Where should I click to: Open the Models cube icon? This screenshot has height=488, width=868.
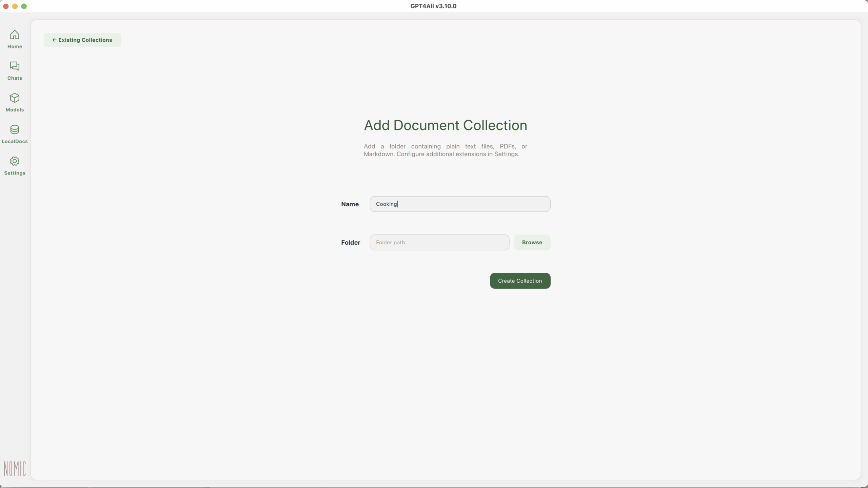[x=15, y=98]
